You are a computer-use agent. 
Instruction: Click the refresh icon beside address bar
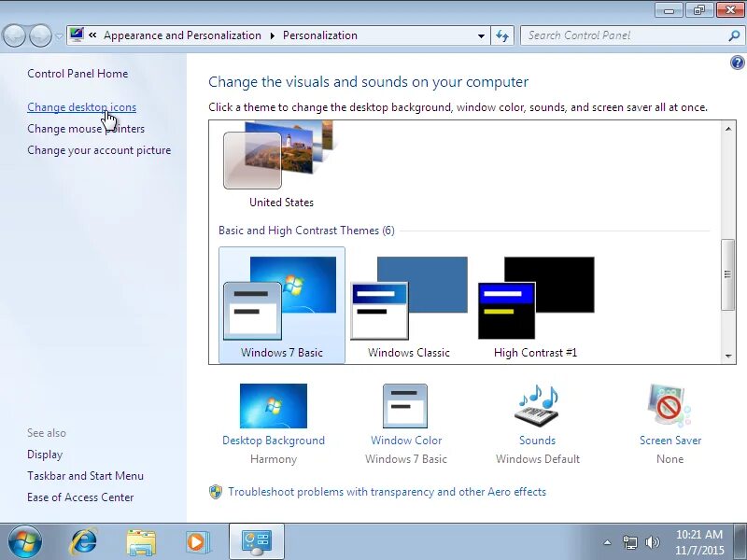502,35
